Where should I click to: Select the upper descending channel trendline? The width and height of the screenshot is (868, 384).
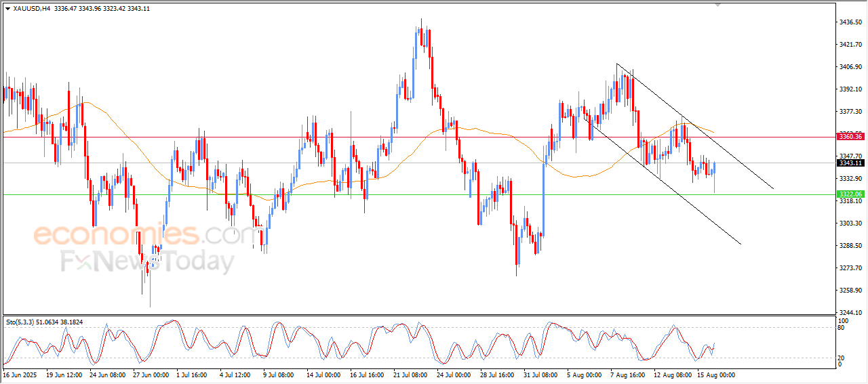click(x=695, y=126)
